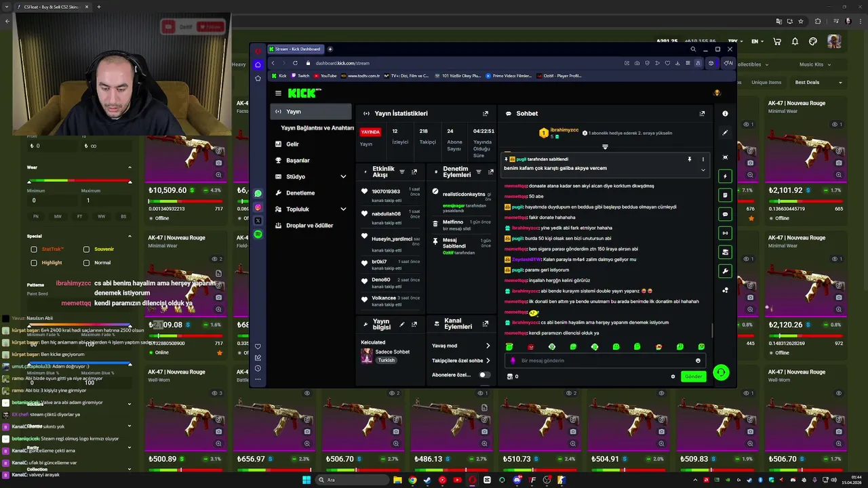Open pinned message three-dot options
This screenshot has width=868, height=488.
(703, 159)
